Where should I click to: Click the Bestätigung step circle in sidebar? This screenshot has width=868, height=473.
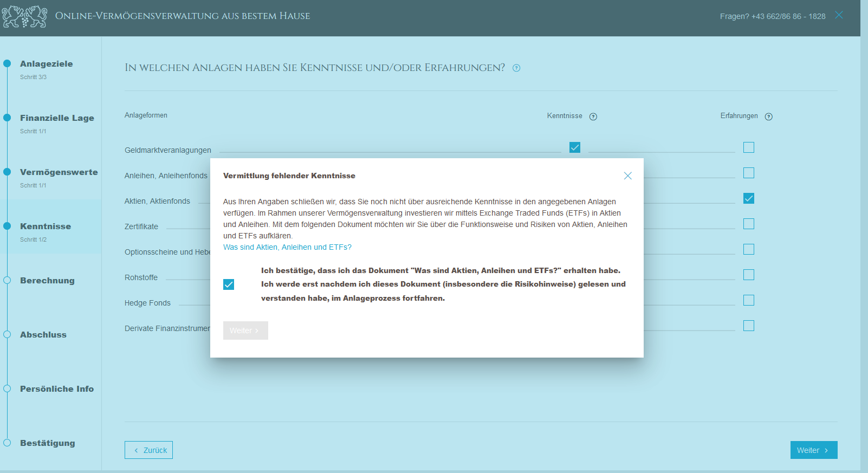tap(7, 443)
